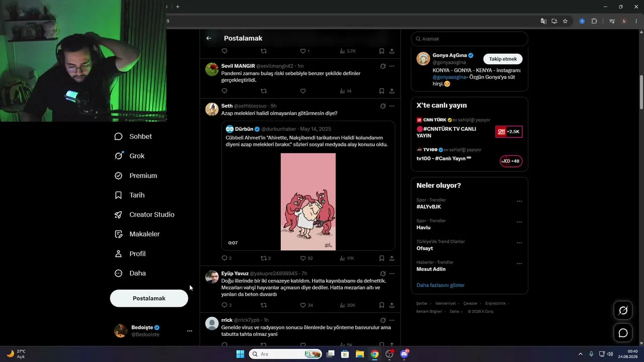Reply to Seth's post with 2 replies
Viewport: 644px width, 362px height.
(226, 258)
